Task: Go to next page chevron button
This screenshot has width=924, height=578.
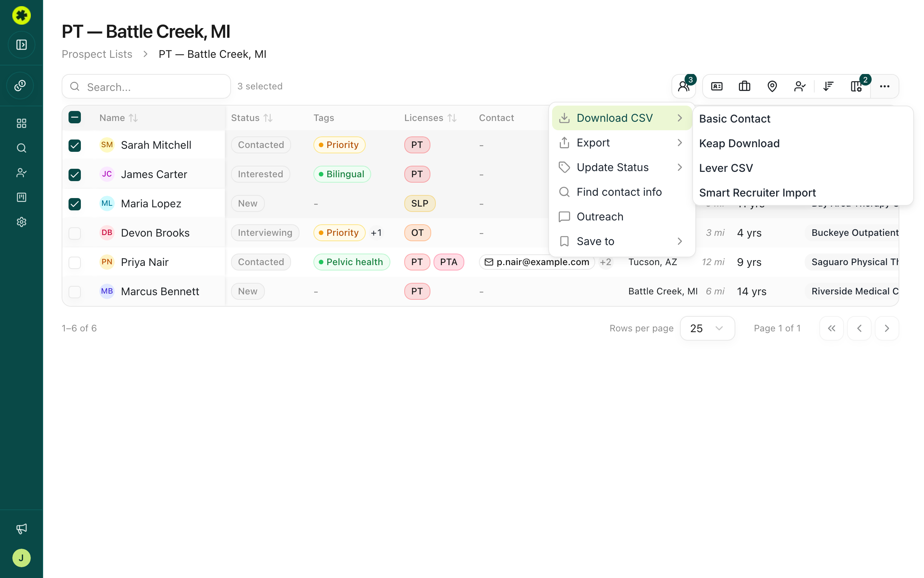Action: (x=887, y=328)
